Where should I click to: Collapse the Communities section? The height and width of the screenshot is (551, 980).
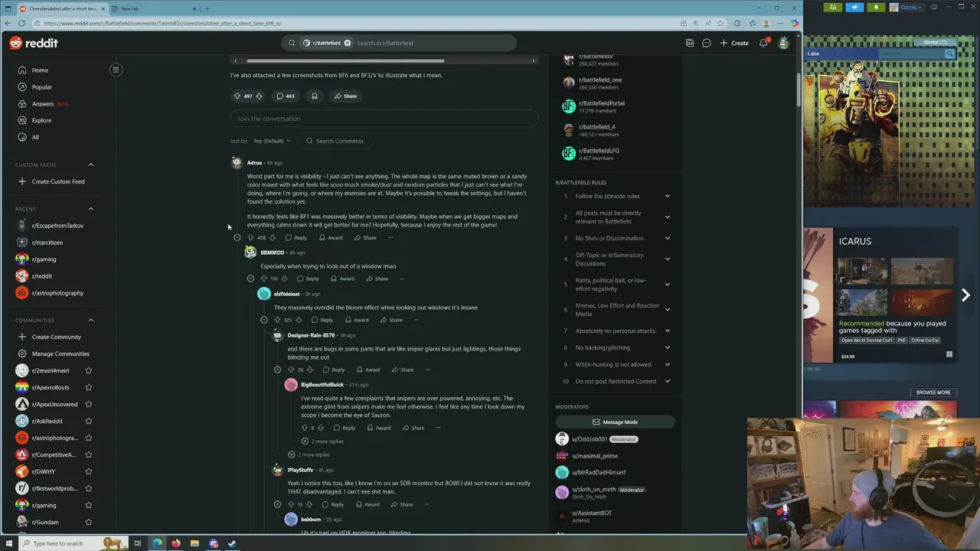point(90,320)
